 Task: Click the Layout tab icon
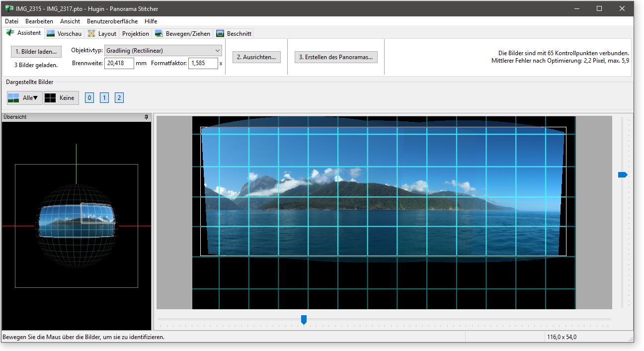click(91, 34)
